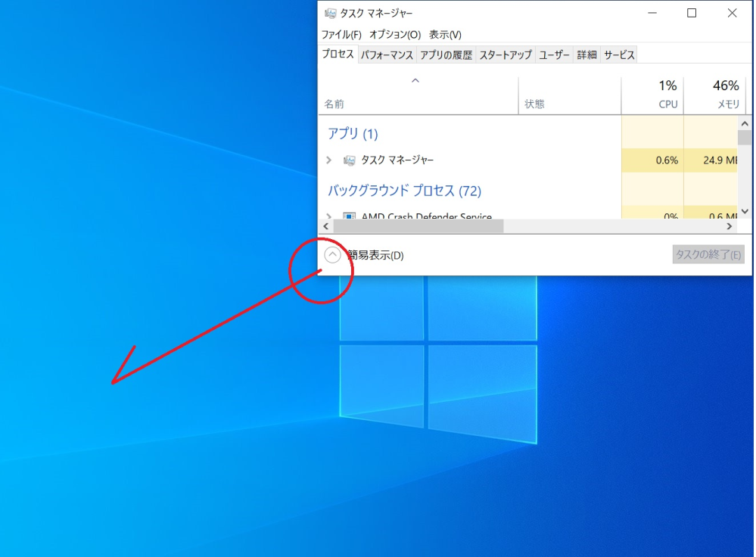
Task: Open the ファイル(F) menu
Action: pos(341,35)
